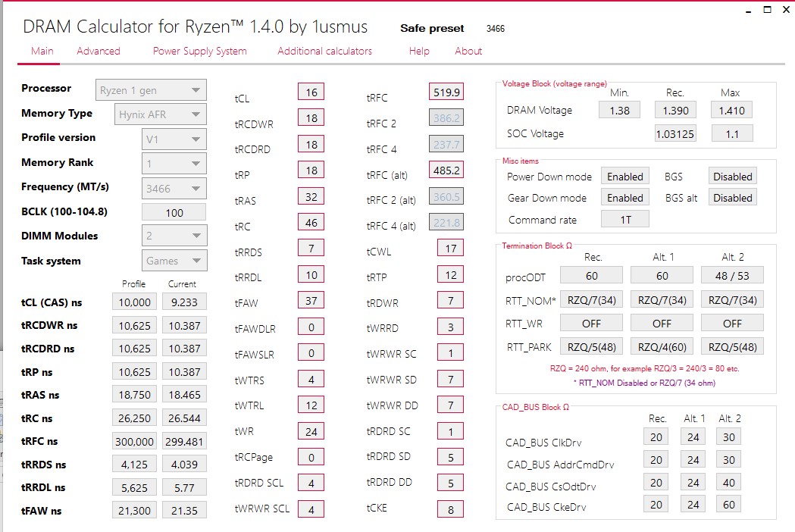795x532 pixels.
Task: Click the tRTP field showing 12
Action: click(450, 275)
